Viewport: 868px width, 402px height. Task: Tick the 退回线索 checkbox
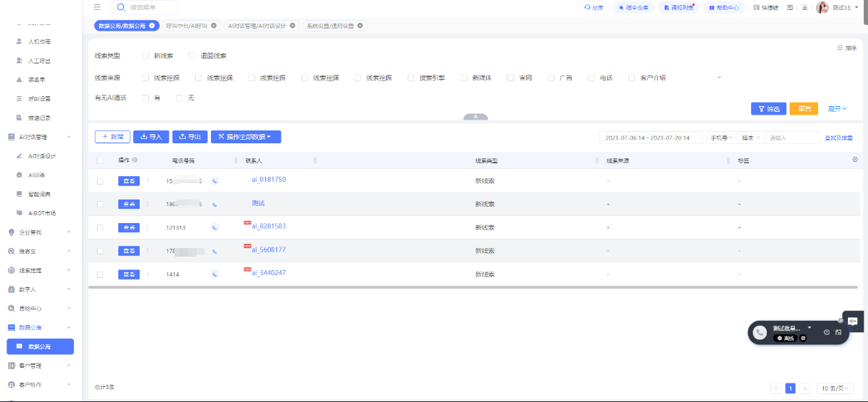192,56
